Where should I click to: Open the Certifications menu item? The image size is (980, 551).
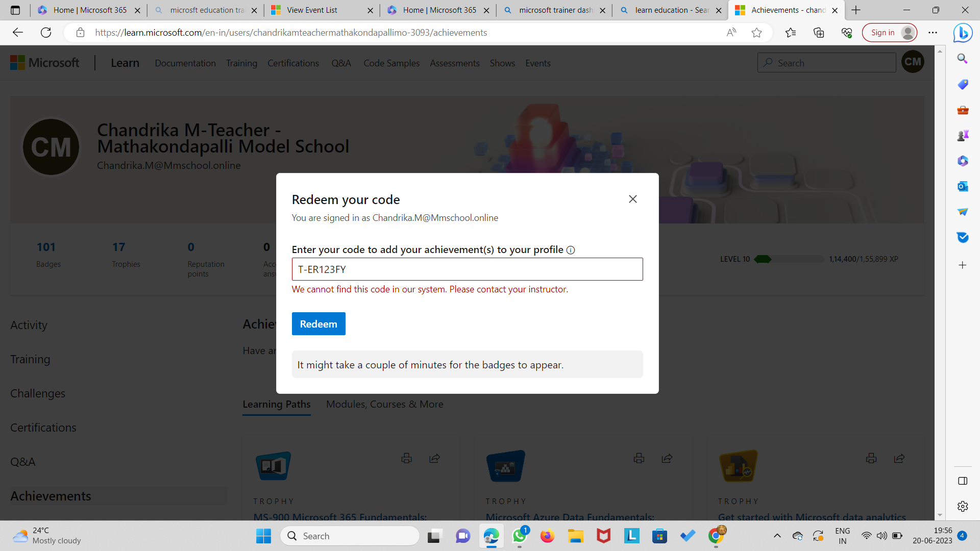(x=293, y=63)
